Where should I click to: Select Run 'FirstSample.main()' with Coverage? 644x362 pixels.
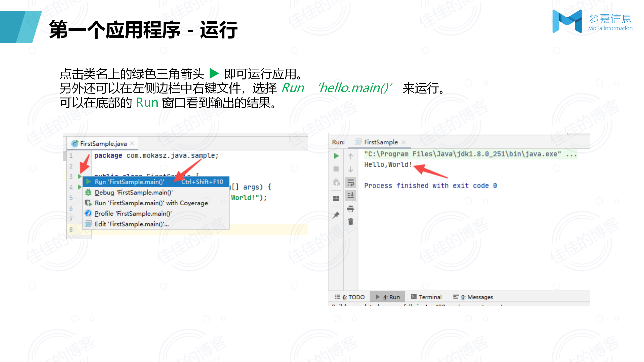(x=156, y=203)
